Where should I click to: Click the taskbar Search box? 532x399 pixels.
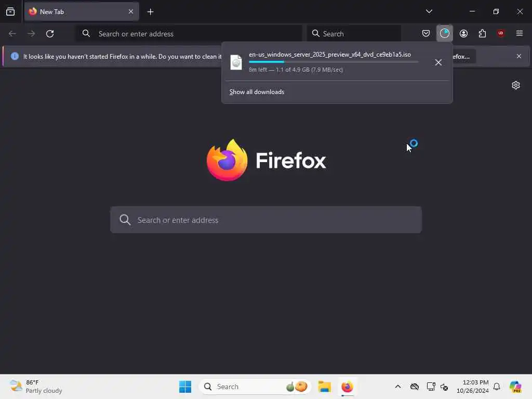[255, 387]
